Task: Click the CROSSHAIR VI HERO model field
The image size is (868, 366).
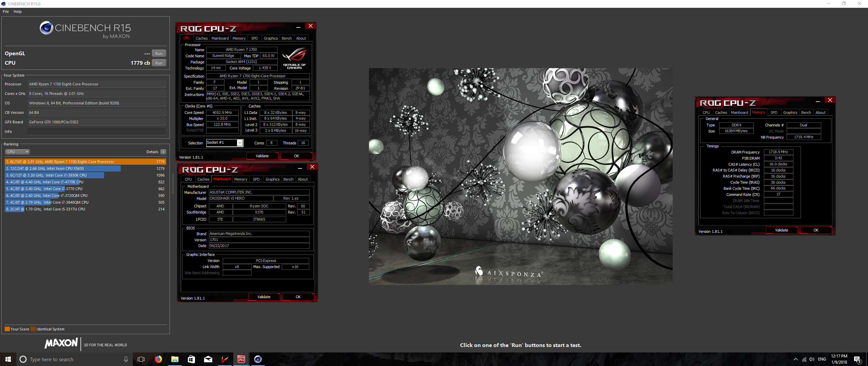Action: click(241, 199)
